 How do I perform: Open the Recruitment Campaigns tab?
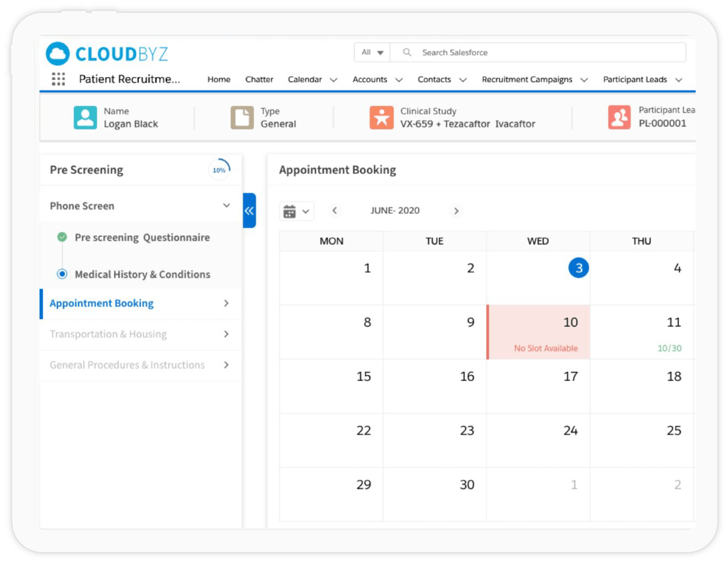[x=527, y=79]
